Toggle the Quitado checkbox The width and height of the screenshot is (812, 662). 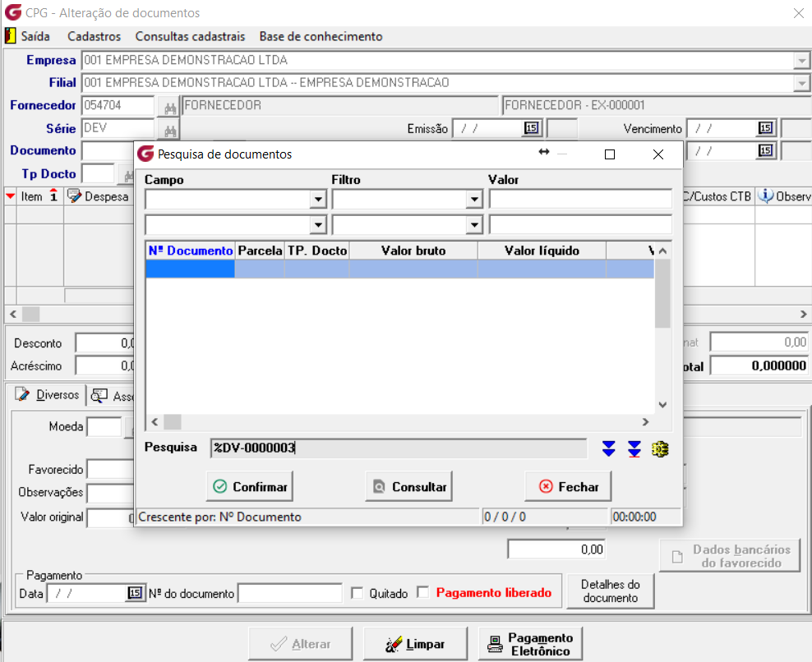pos(357,593)
